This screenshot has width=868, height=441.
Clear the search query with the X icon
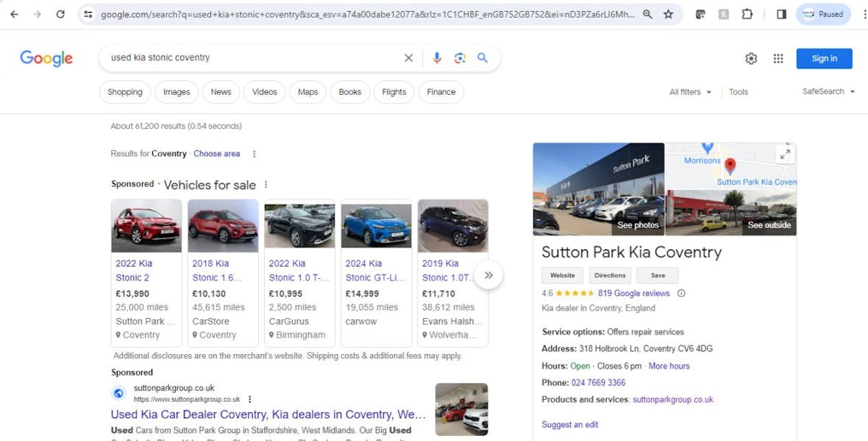coord(408,57)
